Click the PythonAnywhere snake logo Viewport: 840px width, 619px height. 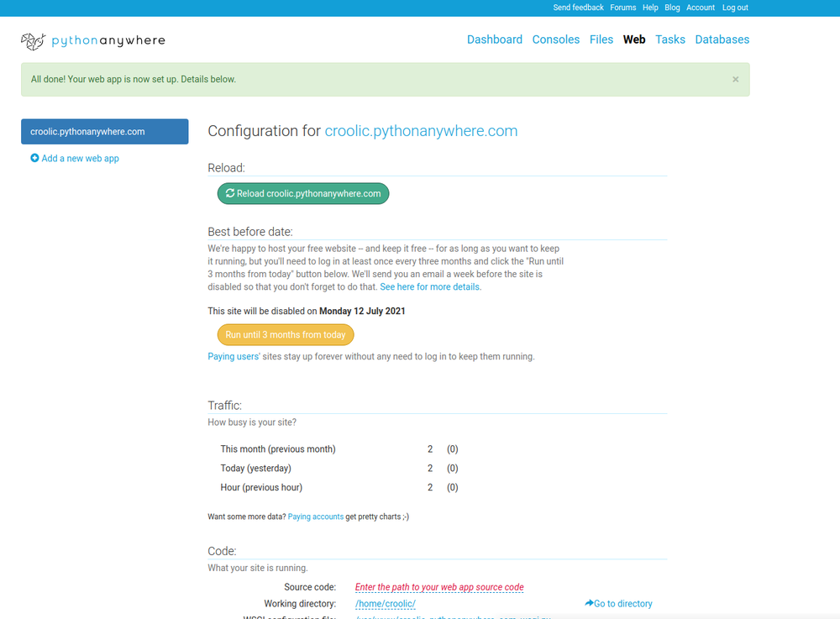[x=34, y=40]
